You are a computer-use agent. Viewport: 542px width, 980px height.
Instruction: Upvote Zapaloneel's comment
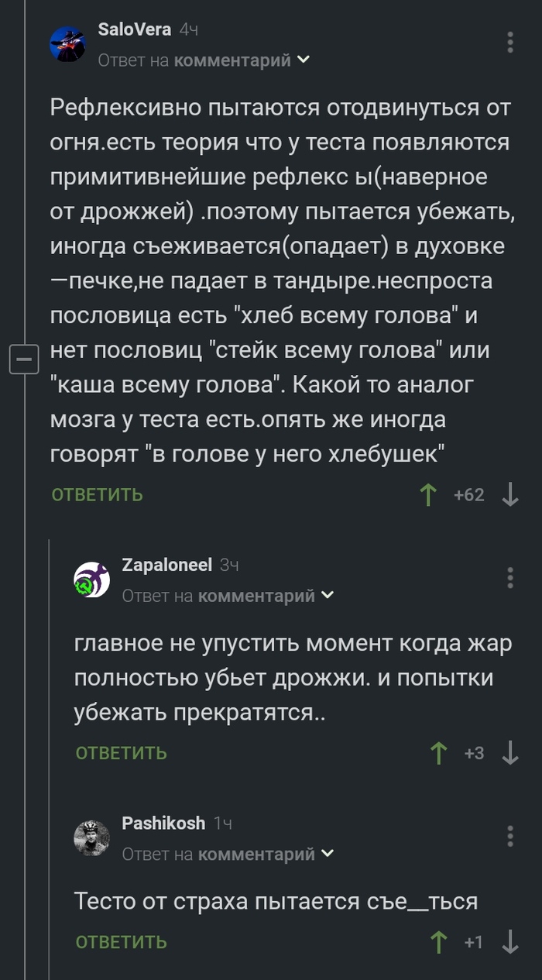pos(439,753)
